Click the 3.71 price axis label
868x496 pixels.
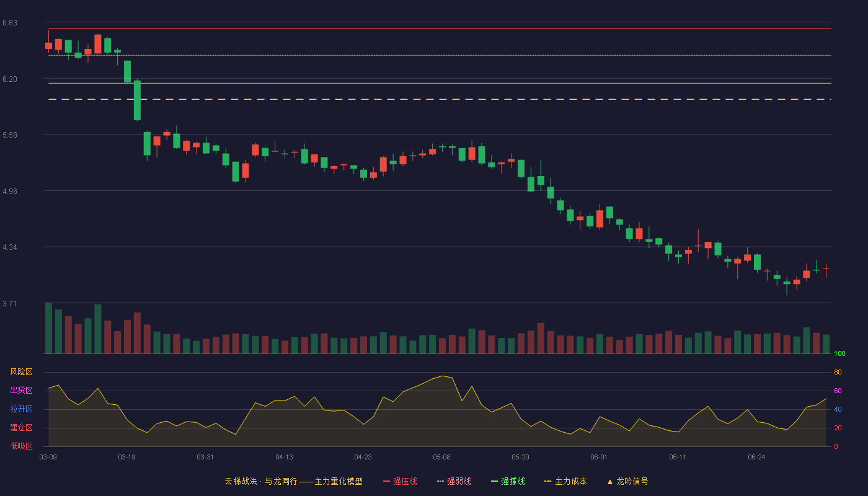[9, 304]
